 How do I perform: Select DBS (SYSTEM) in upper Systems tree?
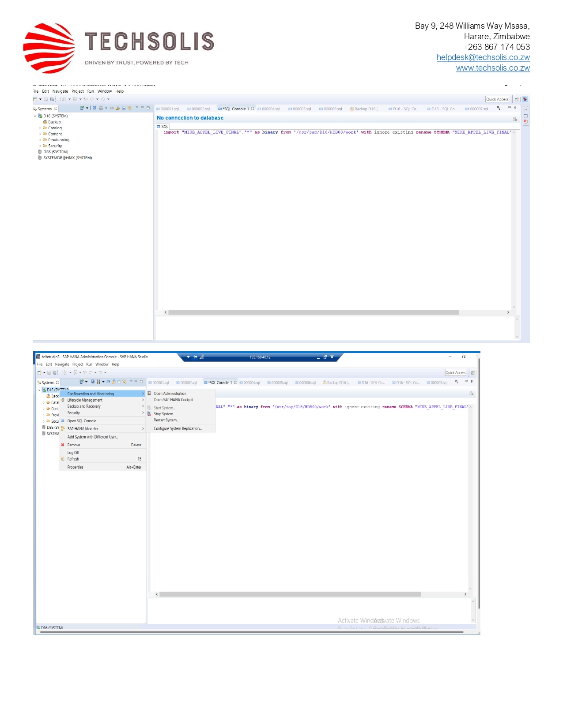53,152
